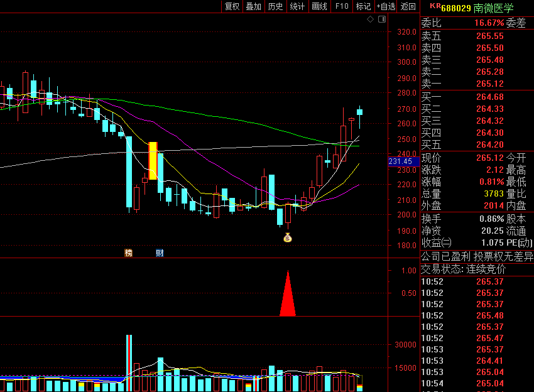Click 公司已盈利 status text

pos(445,256)
